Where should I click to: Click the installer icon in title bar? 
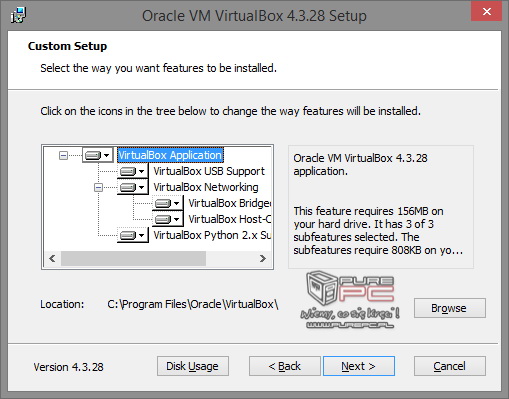(18, 15)
